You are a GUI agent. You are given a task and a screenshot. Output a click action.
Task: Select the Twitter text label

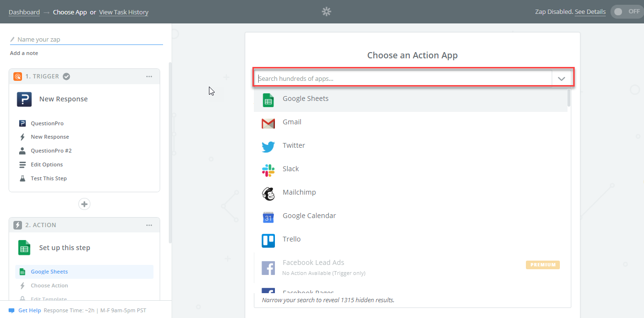click(294, 145)
